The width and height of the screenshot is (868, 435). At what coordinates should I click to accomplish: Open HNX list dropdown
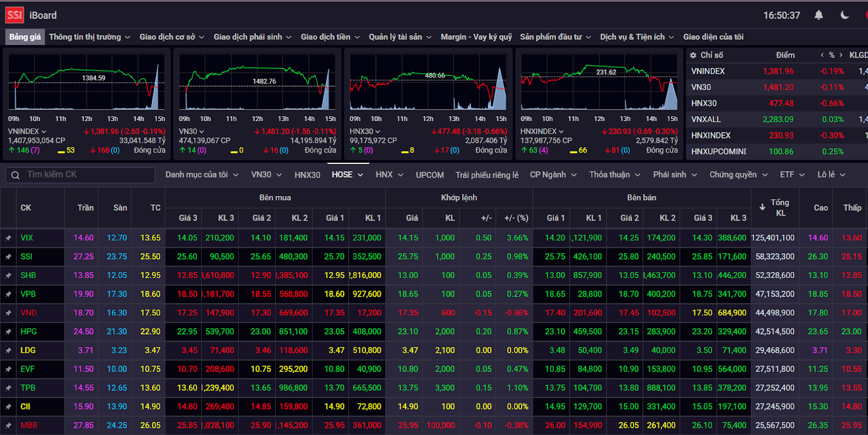point(389,175)
